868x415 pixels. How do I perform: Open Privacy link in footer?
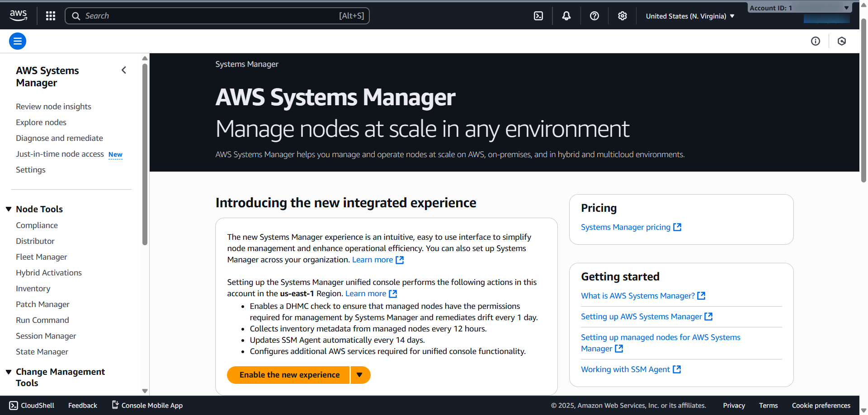(734, 406)
